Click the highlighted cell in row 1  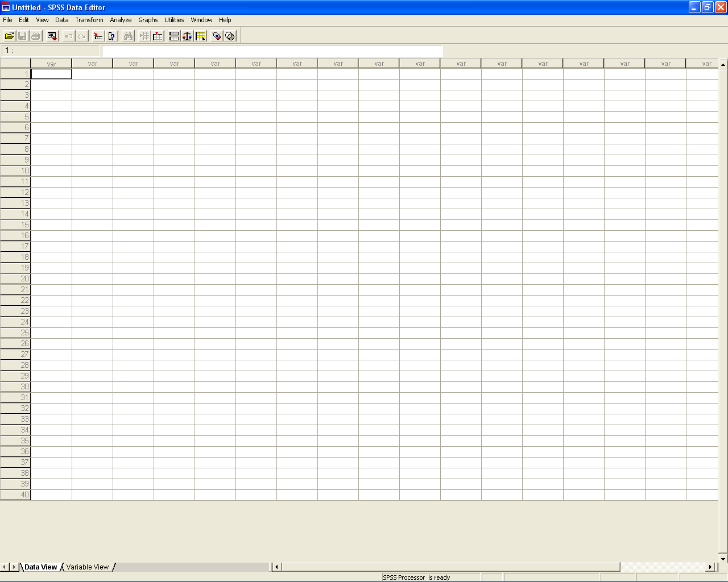tap(51, 74)
